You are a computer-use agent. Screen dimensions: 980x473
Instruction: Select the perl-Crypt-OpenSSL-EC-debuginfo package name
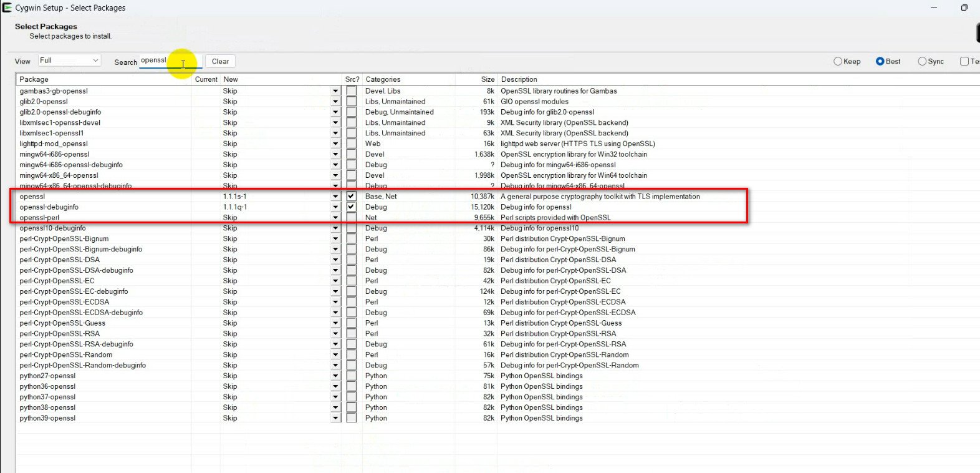pyautogui.click(x=74, y=291)
